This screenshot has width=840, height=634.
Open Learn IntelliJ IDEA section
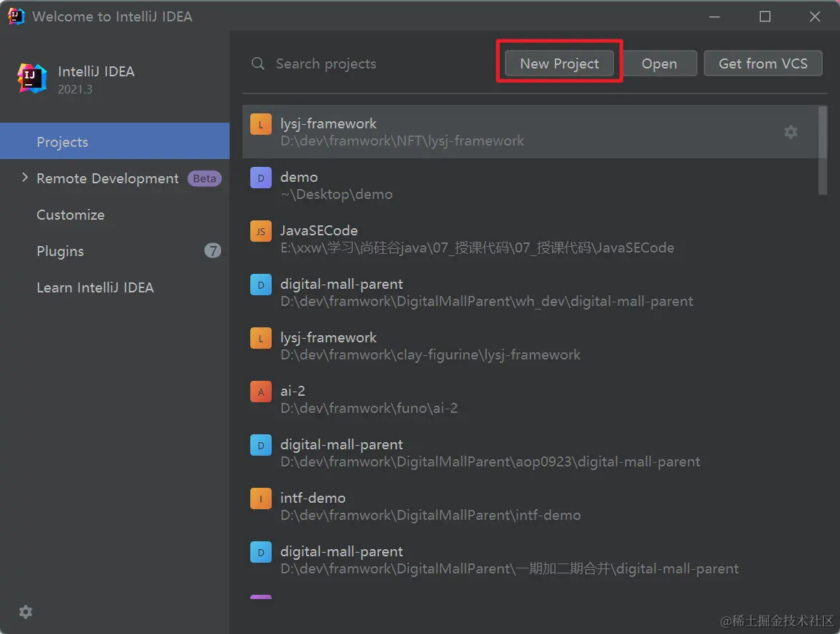[95, 288]
